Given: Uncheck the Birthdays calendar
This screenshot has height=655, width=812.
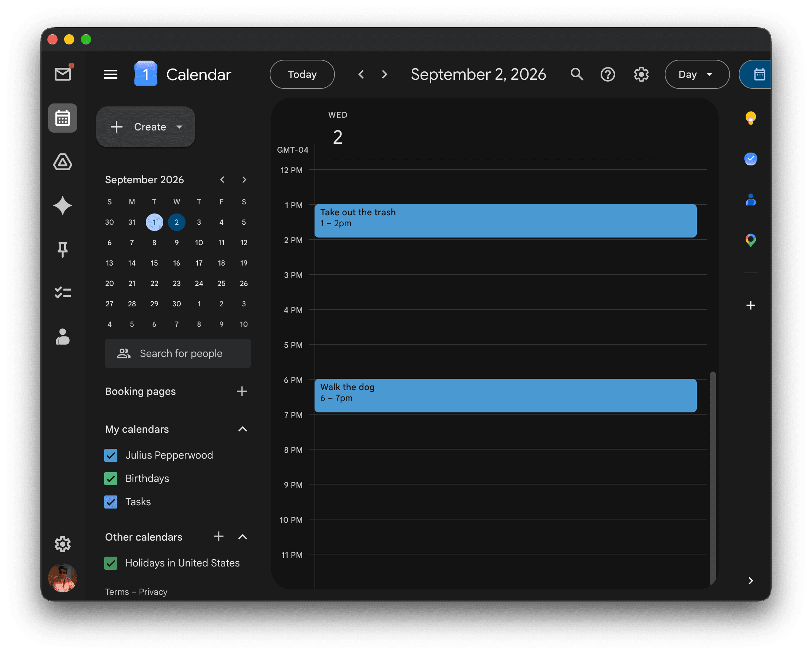Looking at the screenshot, I should 111,479.
